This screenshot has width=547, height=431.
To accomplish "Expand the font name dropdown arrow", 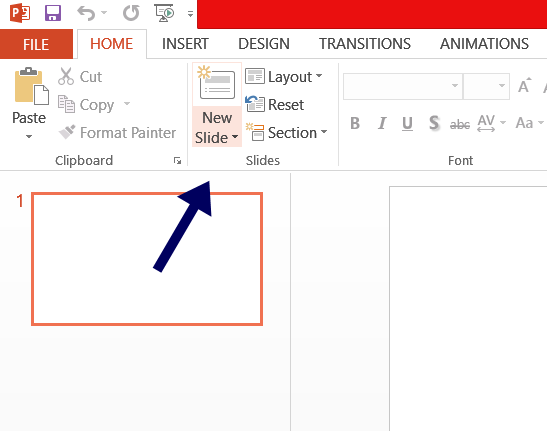I will point(455,86).
